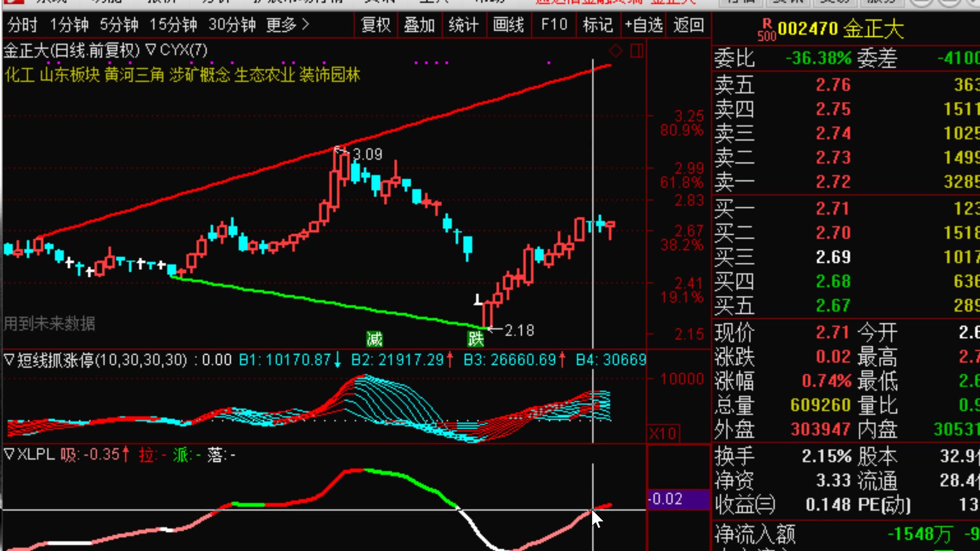Open the 山东板块 sector tag
Image resolution: width=980 pixels, height=551 pixels.
click(69, 75)
